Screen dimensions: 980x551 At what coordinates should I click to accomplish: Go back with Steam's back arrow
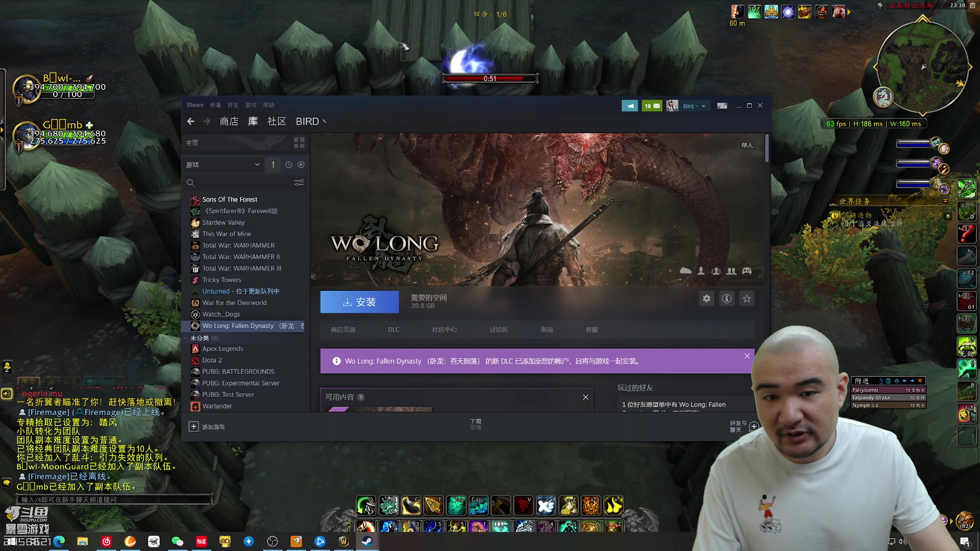pyautogui.click(x=191, y=121)
